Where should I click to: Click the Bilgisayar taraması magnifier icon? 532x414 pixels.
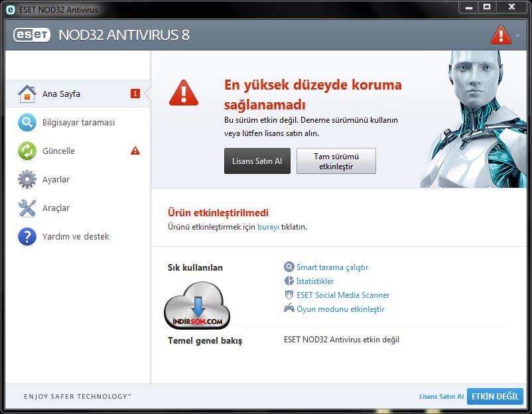coord(27,123)
